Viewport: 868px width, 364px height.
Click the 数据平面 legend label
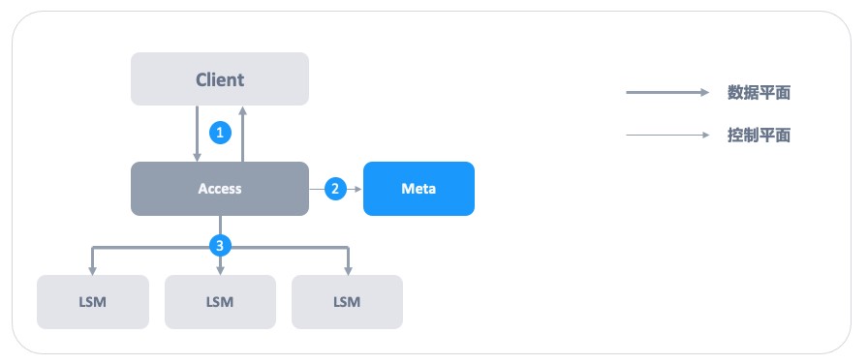coord(759,93)
